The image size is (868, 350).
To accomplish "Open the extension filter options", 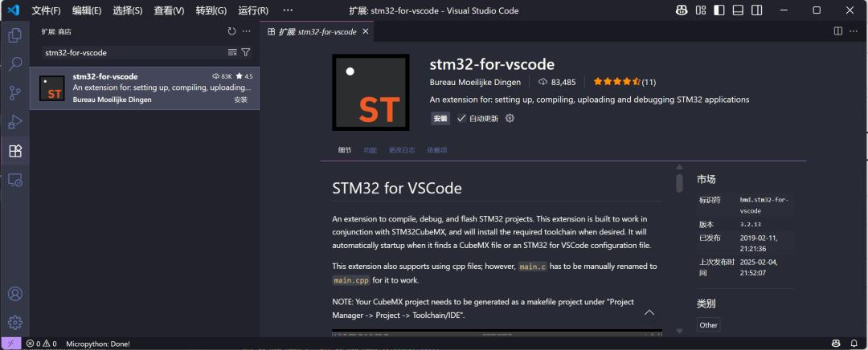I will point(246,52).
